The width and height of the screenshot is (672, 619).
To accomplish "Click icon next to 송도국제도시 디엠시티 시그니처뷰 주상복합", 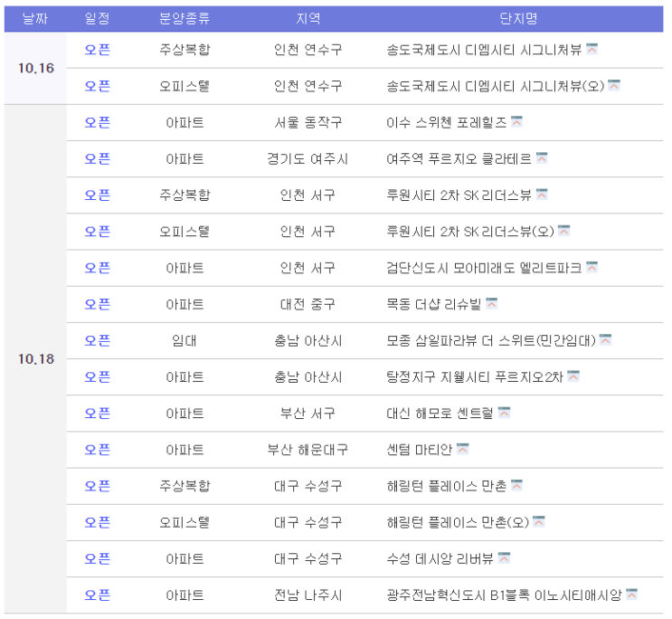I will pos(592,49).
